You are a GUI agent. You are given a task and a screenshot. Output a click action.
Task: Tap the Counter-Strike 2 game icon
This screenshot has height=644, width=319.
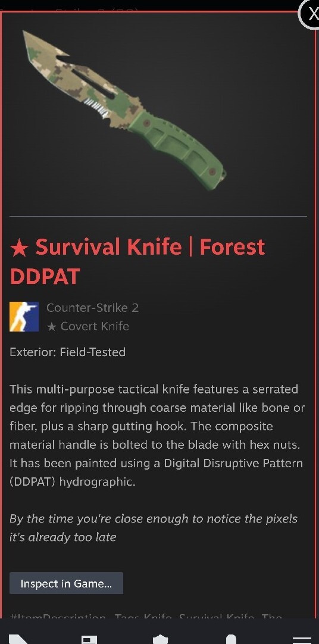click(24, 316)
